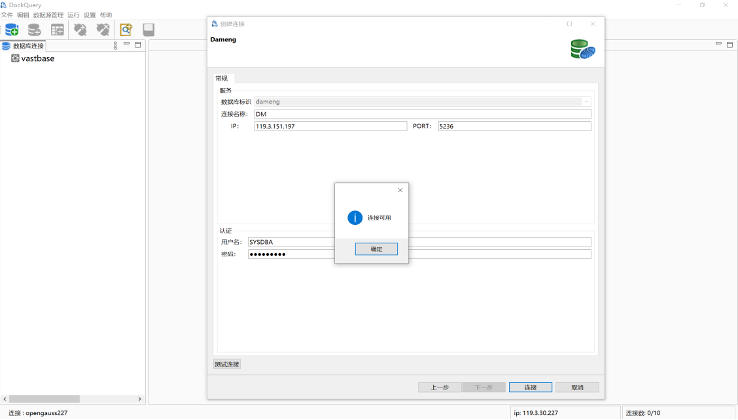Click the vastbase connection node icon
This screenshot has width=738, height=420.
click(x=15, y=58)
